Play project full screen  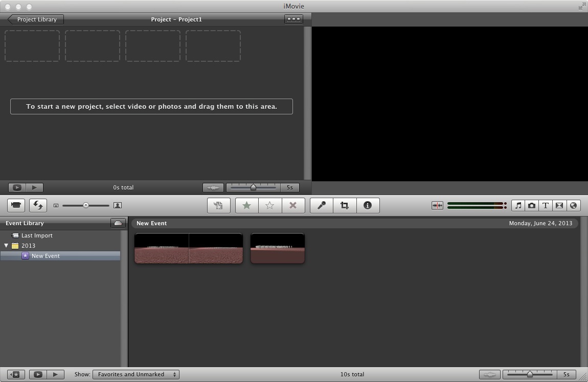[x=17, y=187]
